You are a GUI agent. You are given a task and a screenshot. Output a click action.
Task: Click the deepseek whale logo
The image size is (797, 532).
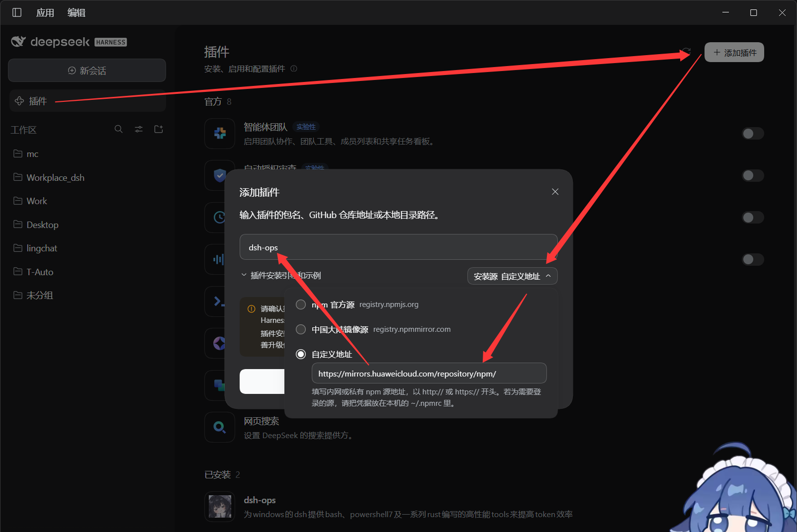[x=18, y=42]
